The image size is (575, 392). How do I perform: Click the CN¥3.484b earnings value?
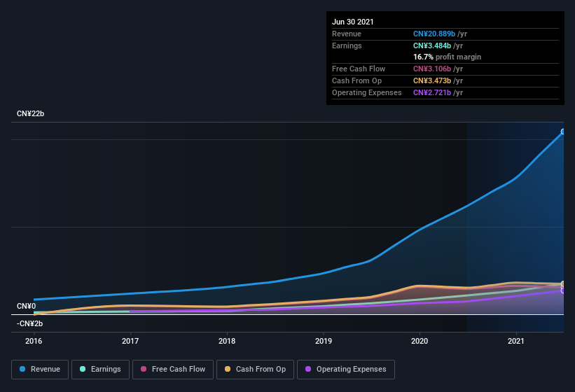pyautogui.click(x=432, y=45)
